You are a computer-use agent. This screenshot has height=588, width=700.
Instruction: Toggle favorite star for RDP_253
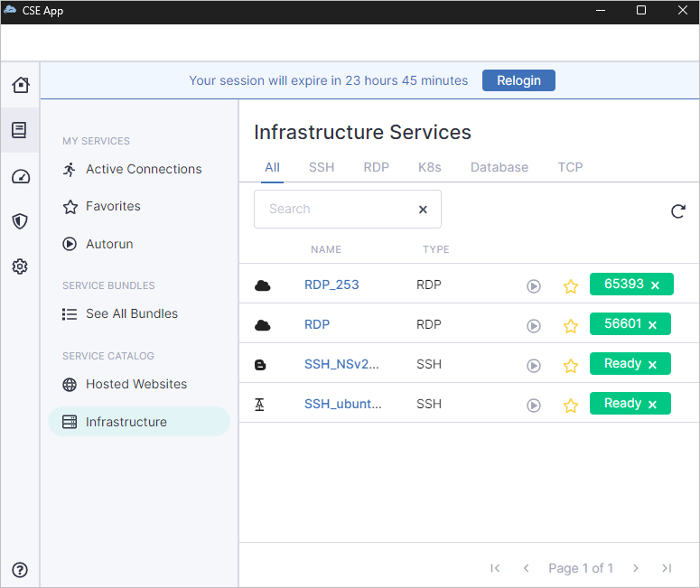(x=570, y=286)
